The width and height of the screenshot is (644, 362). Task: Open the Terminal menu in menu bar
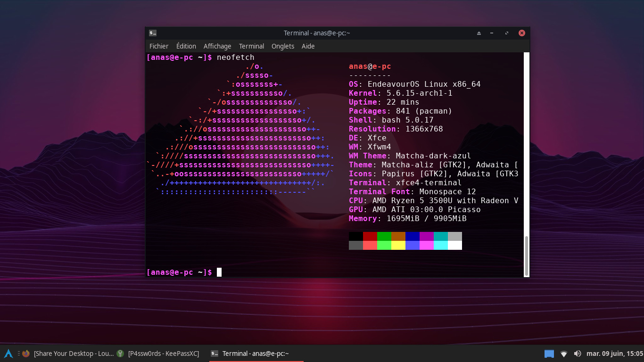coord(251,46)
